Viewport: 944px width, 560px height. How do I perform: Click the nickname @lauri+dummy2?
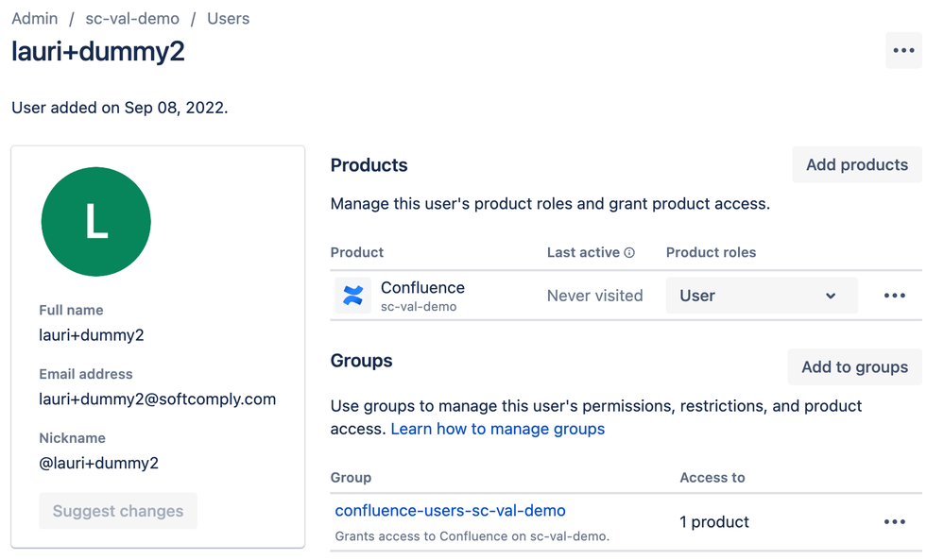coord(98,463)
